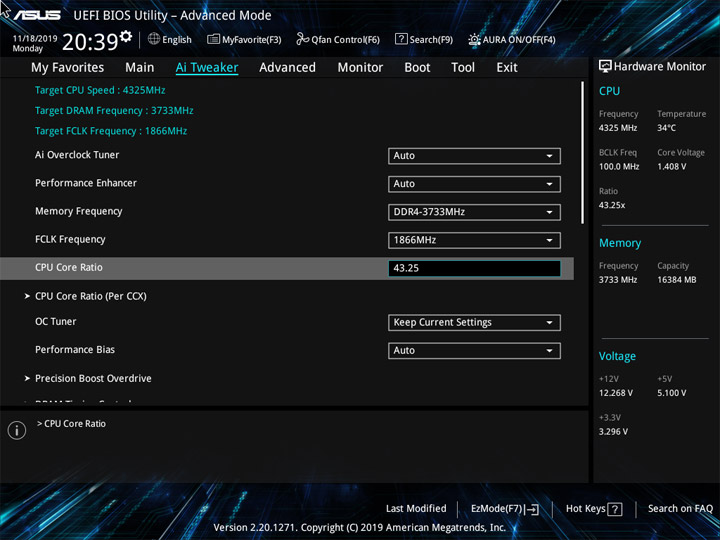720x540 pixels.
Task: Click the +5V 5.100 V reading
Action: pyautogui.click(x=672, y=393)
